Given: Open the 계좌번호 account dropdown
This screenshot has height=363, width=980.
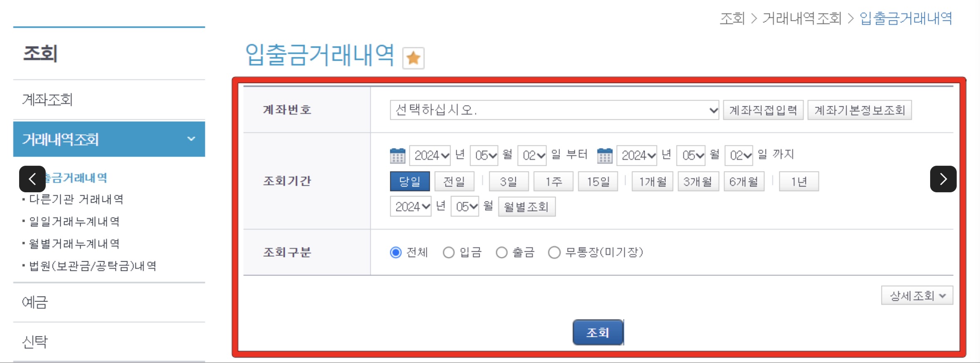Looking at the screenshot, I should pos(554,110).
